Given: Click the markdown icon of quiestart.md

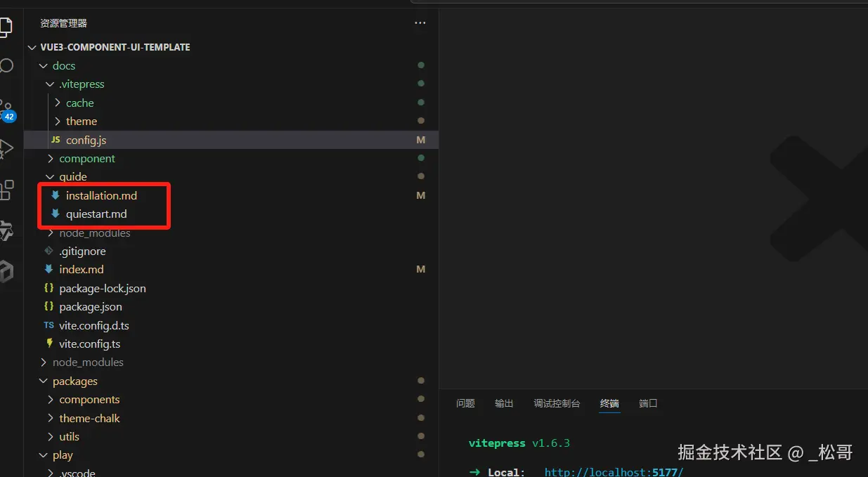Looking at the screenshot, I should coord(56,214).
